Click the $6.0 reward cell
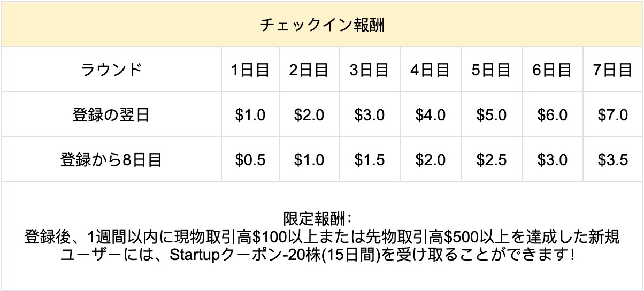Screen dimensions: 644x291 coord(551,115)
